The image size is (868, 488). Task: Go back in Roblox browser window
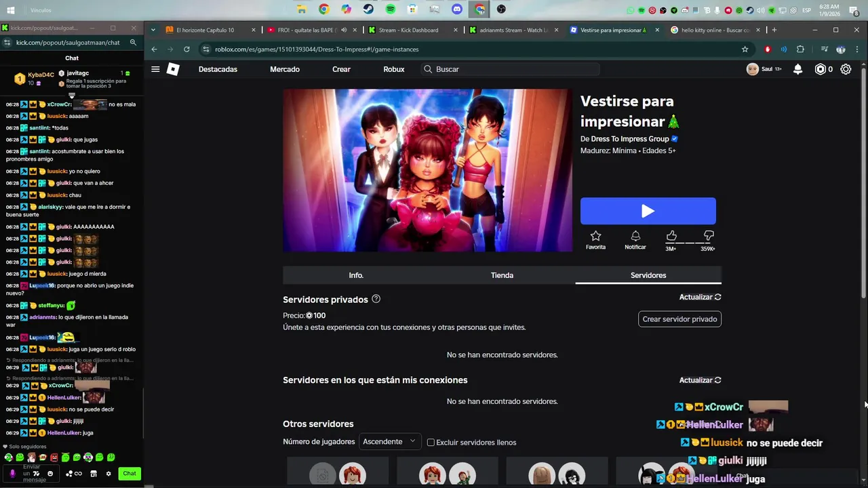[x=154, y=49]
